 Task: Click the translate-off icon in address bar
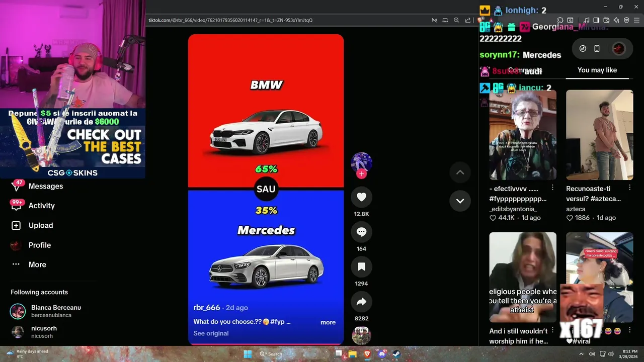434,20
